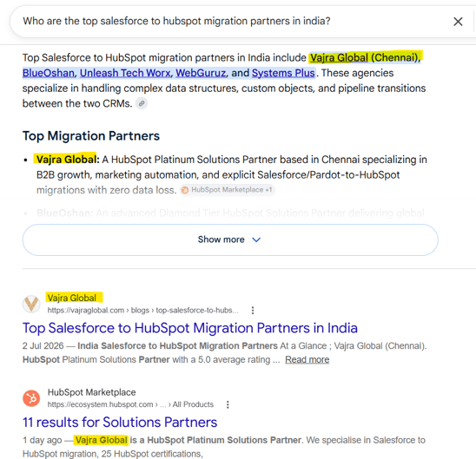Click the HubSpot Marketplace +1 source chip
476x459 pixels.
click(227, 190)
